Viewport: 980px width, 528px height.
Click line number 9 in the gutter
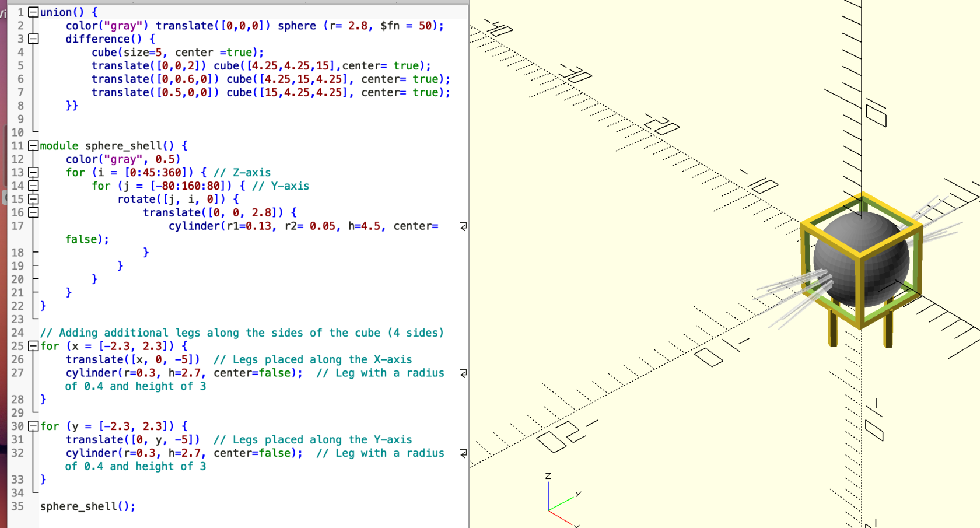pos(20,119)
